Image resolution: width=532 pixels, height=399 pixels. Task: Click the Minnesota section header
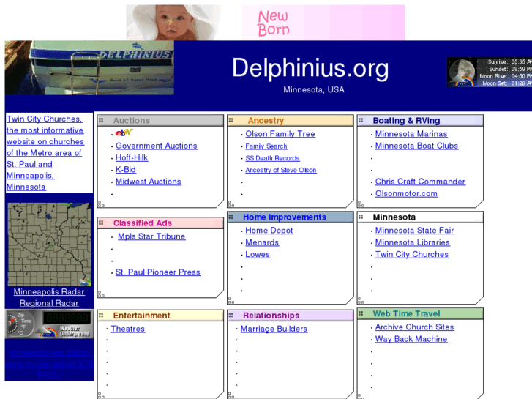click(420, 217)
